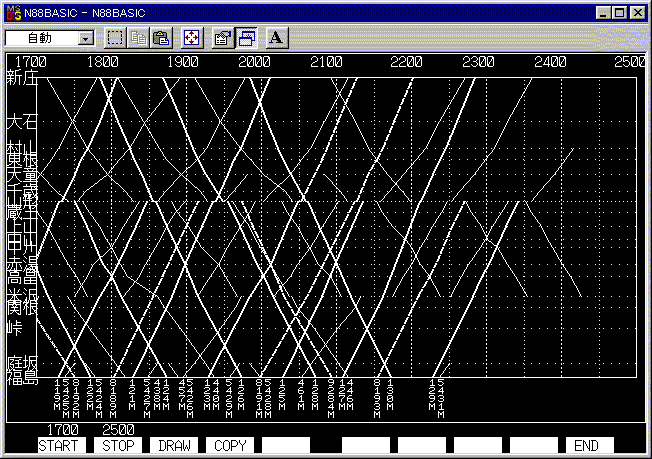652x459 pixels.
Task: Click the 新庄 station label
Action: click(22, 78)
